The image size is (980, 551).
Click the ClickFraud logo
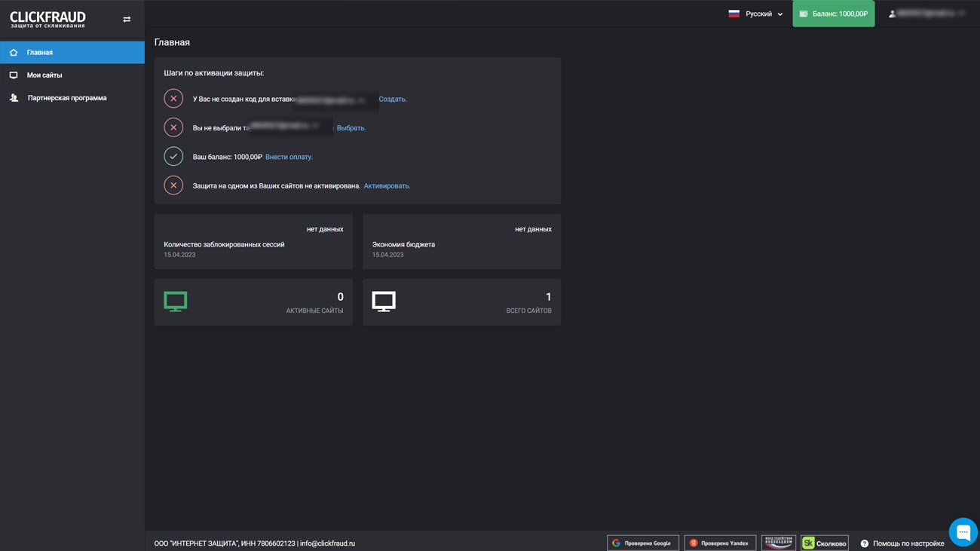47,19
